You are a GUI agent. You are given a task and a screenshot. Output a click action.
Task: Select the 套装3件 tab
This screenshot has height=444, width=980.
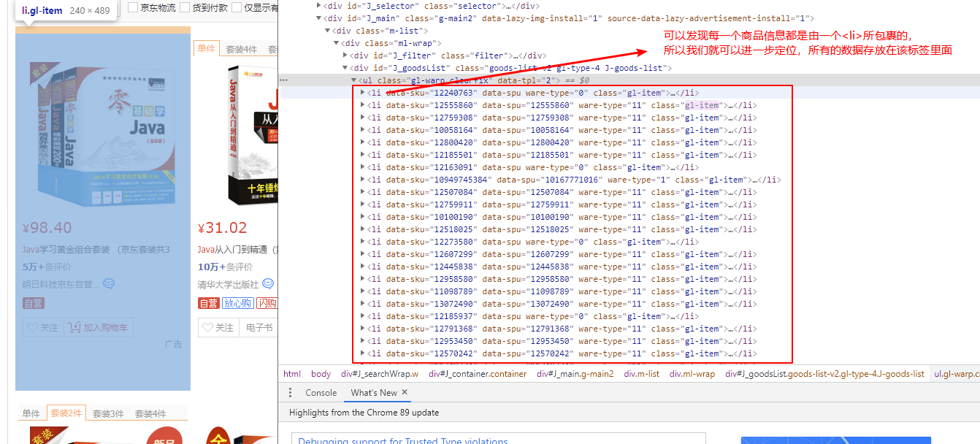(x=108, y=413)
